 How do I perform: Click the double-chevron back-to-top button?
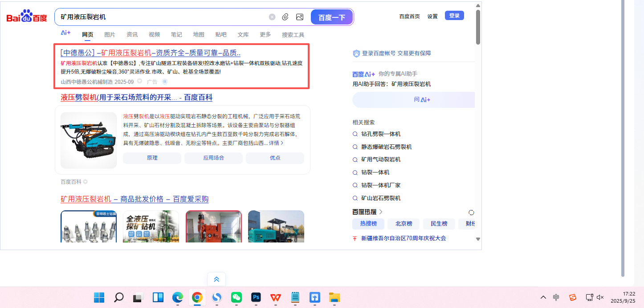click(216, 279)
